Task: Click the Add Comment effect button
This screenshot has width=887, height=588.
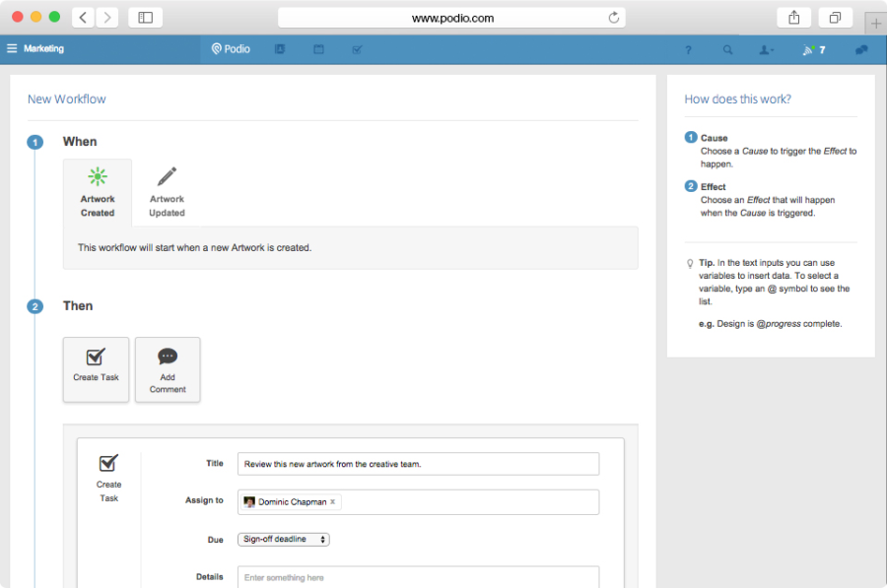Action: [168, 369]
